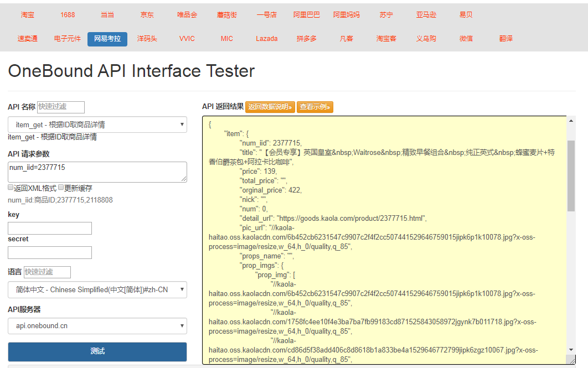This screenshot has width=588, height=368.
Task: Open the 一号店 tab
Action: tap(267, 15)
